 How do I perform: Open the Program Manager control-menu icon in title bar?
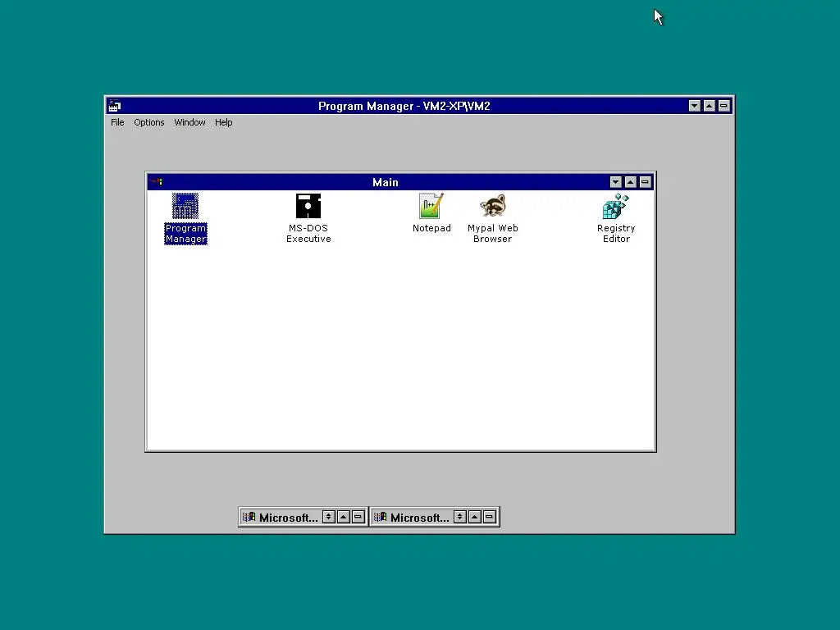pyautogui.click(x=115, y=106)
